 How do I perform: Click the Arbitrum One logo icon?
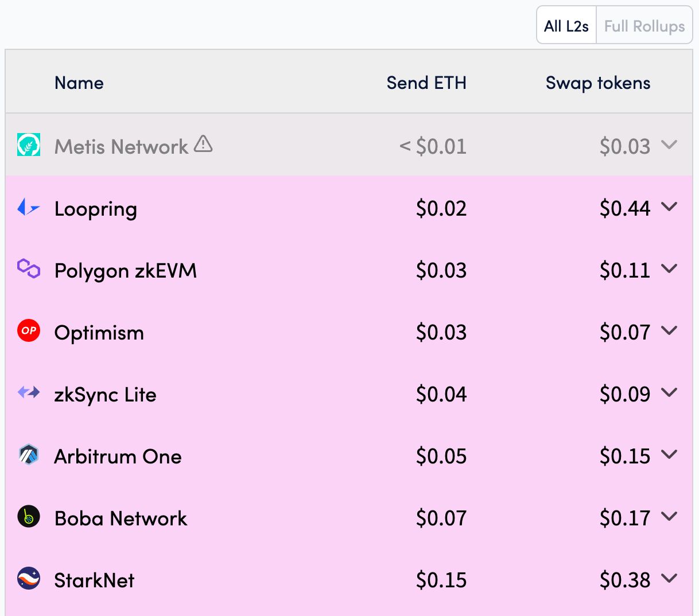[x=29, y=454]
